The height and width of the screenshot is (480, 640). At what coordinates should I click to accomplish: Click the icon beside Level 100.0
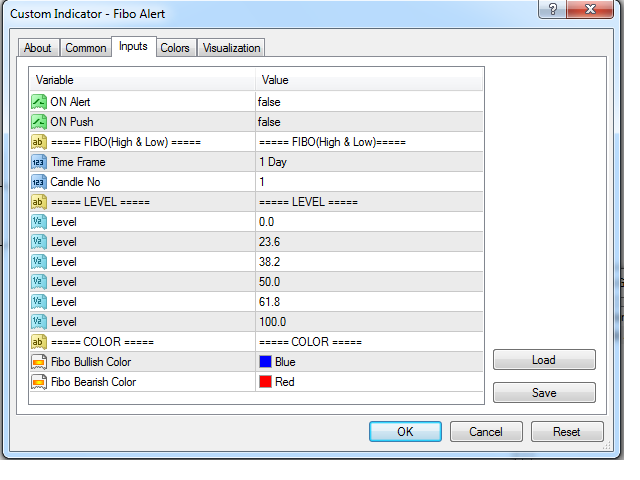[x=39, y=322]
